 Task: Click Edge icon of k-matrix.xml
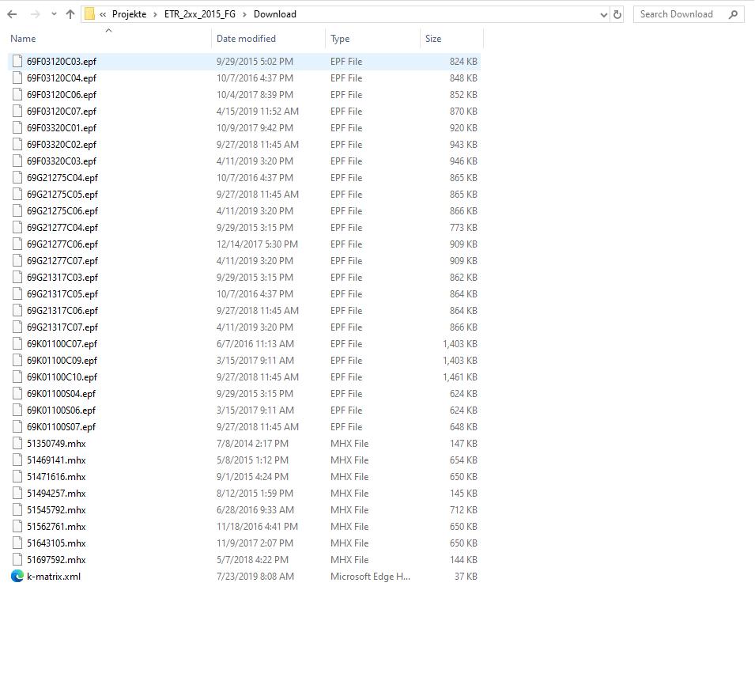(x=17, y=576)
